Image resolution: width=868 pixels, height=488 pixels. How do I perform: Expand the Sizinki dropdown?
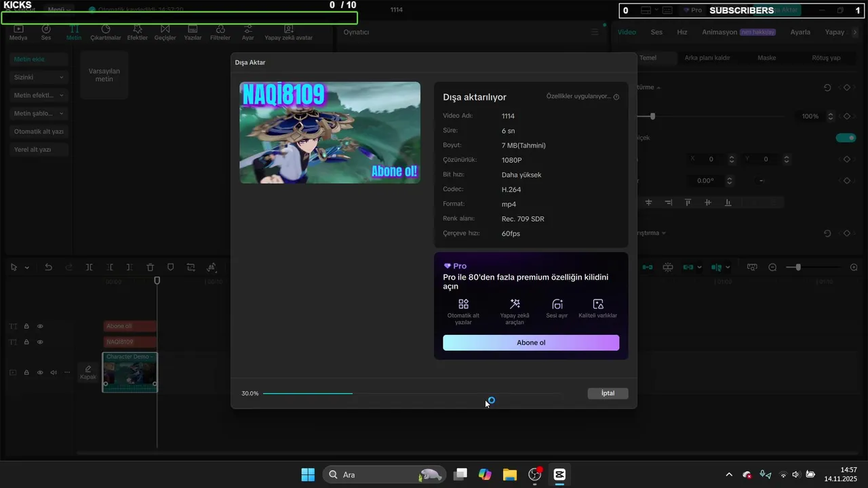coord(62,77)
